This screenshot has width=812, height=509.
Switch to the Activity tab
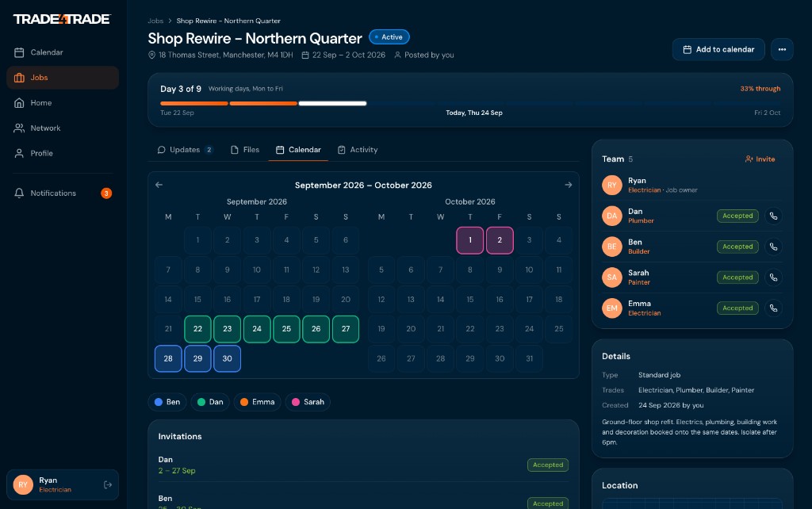tap(358, 150)
